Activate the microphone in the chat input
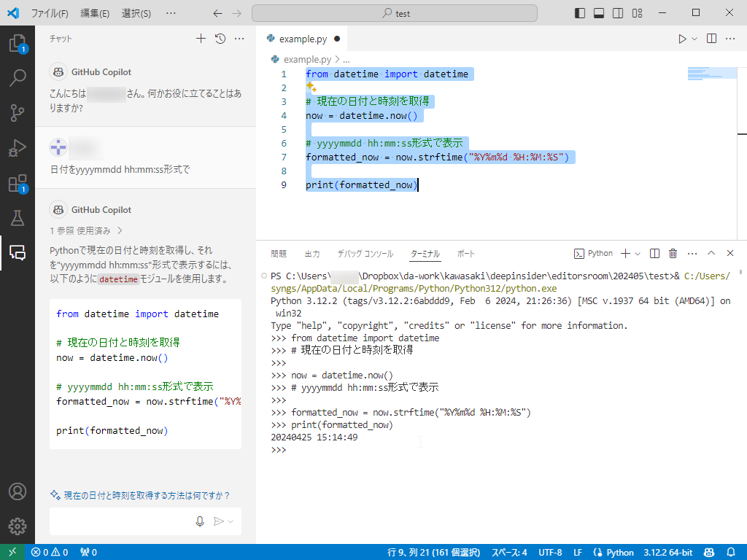747x560 pixels. point(199,521)
